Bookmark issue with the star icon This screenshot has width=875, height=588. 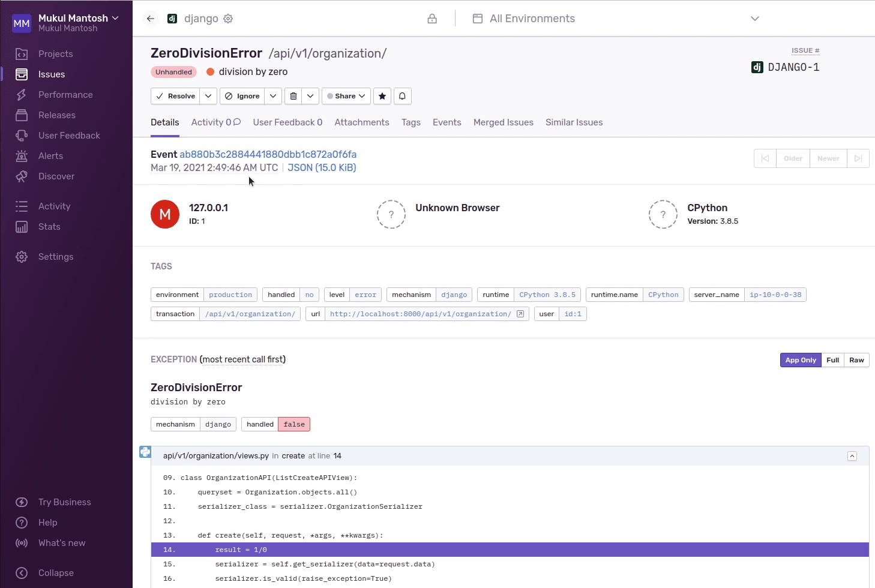coord(382,96)
